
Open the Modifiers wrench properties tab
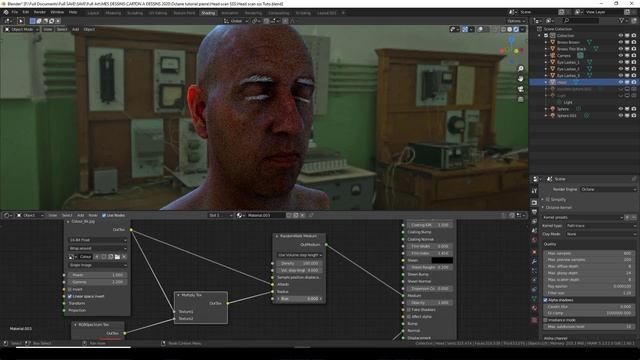534,261
